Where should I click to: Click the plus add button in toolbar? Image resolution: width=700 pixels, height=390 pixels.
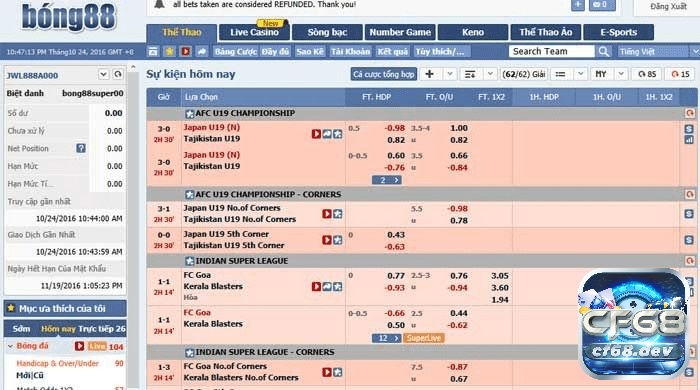pyautogui.click(x=429, y=74)
